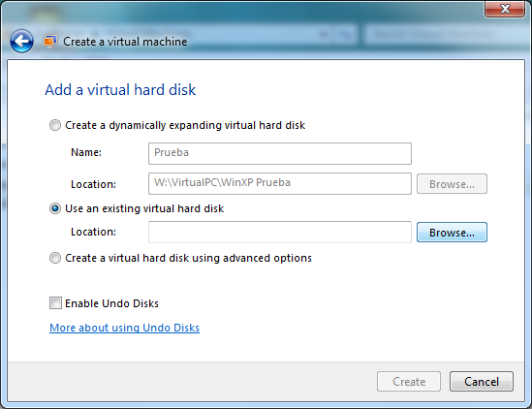This screenshot has height=409, width=532.
Task: Click the Location: label under existing disk option
Action: pos(93,232)
